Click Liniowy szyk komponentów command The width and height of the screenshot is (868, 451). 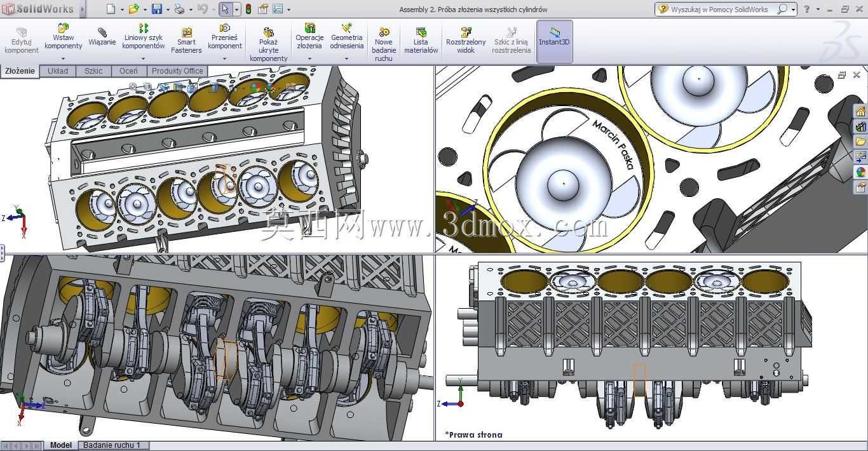[x=144, y=36]
